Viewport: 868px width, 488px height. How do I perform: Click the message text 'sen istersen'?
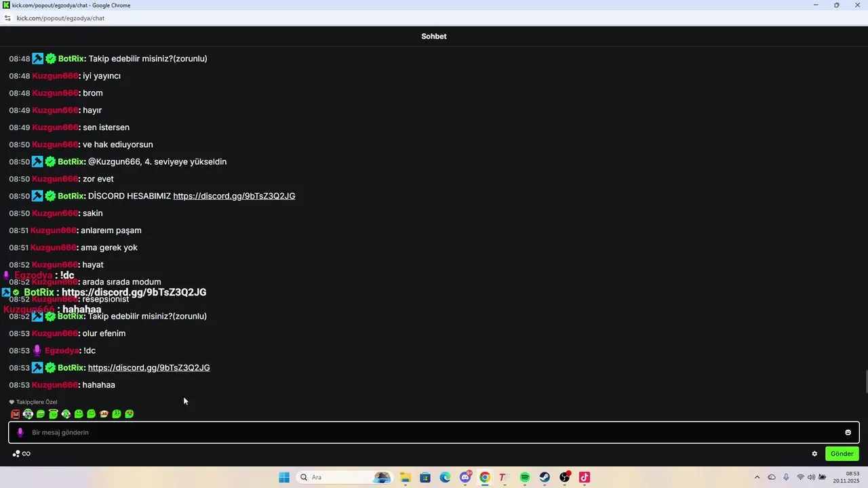pyautogui.click(x=106, y=127)
